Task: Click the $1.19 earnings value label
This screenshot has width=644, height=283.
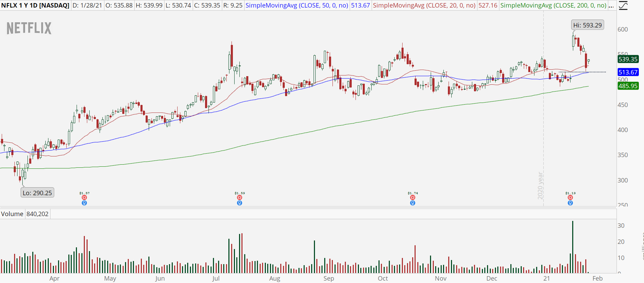Action: (570, 193)
